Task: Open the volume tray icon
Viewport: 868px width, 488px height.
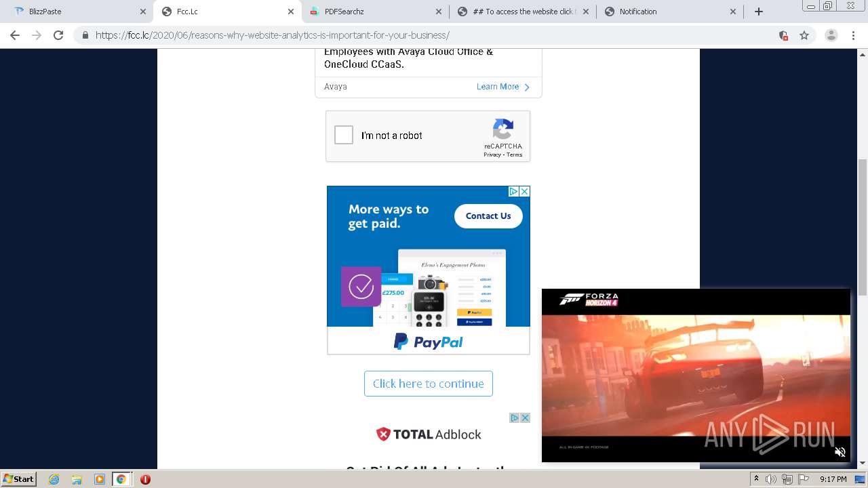Action: pos(771,479)
